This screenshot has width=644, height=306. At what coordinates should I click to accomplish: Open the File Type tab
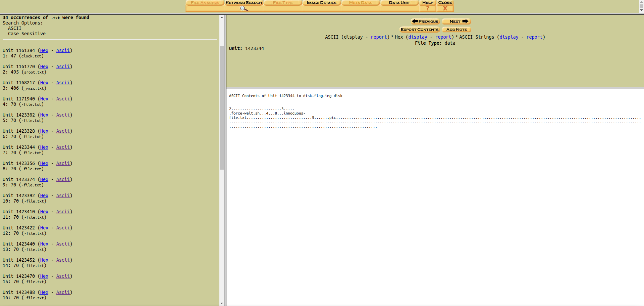pos(283,3)
